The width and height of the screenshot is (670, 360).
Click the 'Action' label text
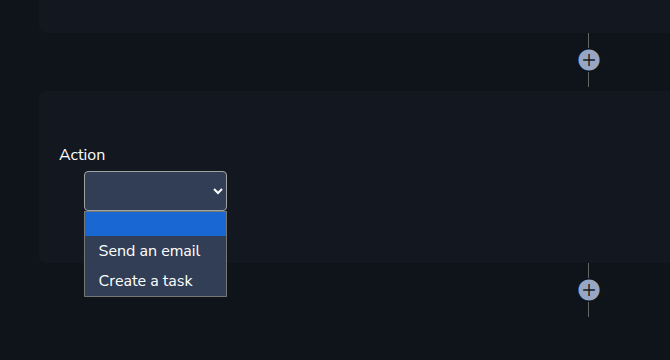point(82,155)
